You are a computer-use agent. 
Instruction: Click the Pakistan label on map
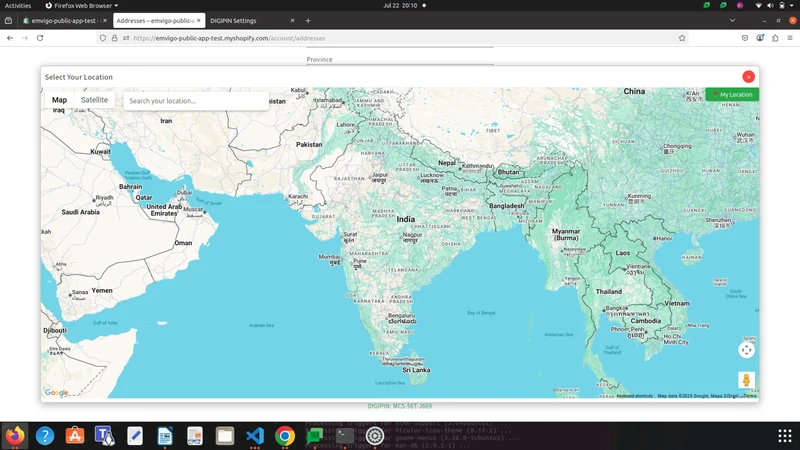(x=309, y=144)
